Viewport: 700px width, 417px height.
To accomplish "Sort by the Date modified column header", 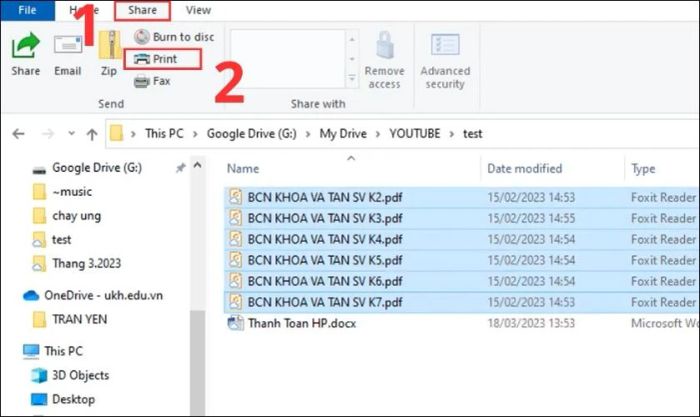I will click(x=525, y=169).
